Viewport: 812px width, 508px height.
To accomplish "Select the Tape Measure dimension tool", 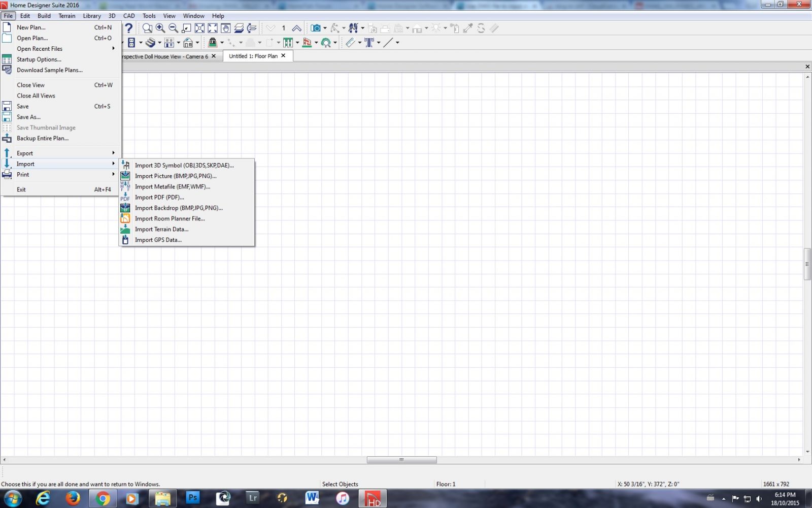I will [x=350, y=43].
